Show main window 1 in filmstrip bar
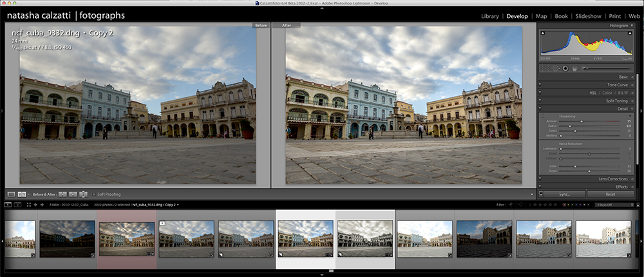 tap(8, 204)
